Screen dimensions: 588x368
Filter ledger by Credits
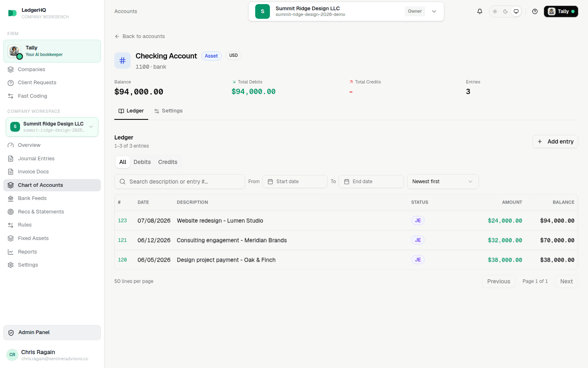(x=168, y=162)
